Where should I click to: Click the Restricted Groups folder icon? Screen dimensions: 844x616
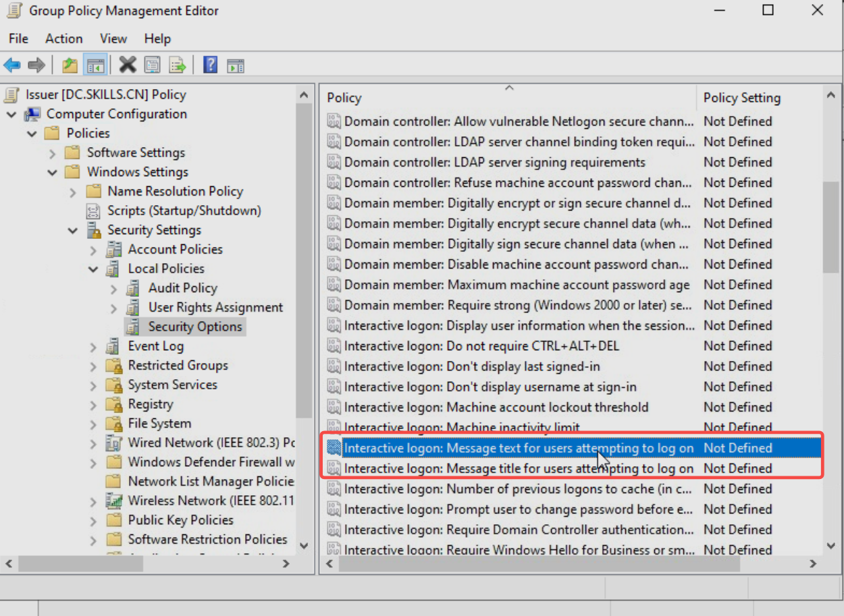[x=114, y=366]
